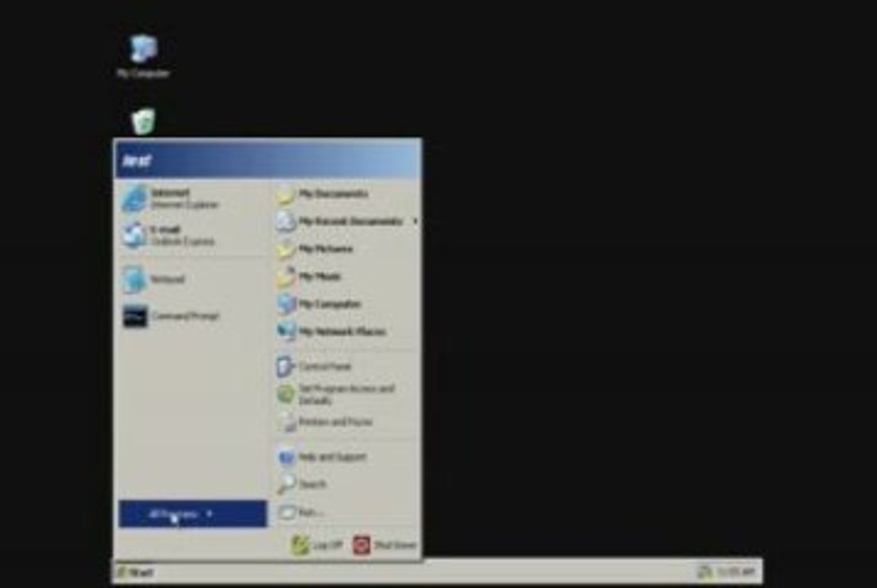Open Printers and Faxes entry
The width and height of the screenshot is (877, 588).
point(347,422)
